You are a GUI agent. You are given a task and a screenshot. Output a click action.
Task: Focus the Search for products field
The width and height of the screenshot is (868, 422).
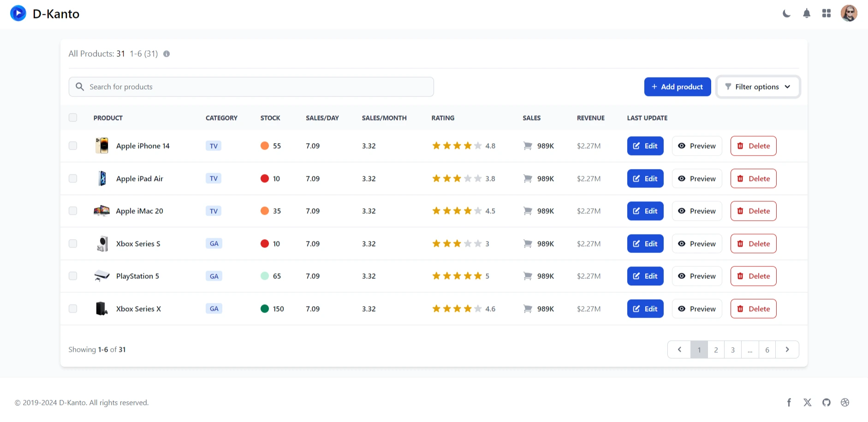[x=251, y=87]
